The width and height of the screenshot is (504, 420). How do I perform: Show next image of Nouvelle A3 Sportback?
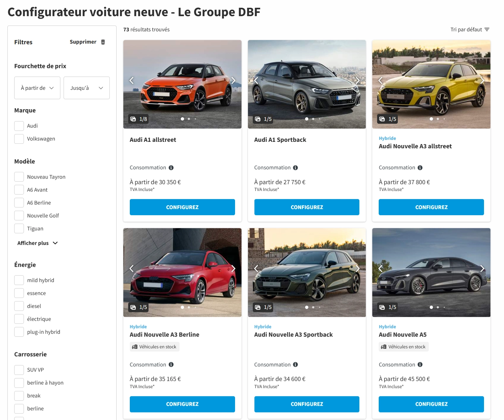358,268
